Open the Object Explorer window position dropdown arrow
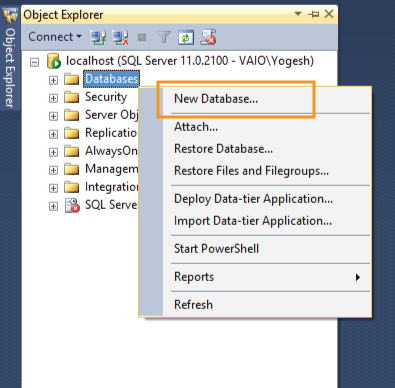Screen dimensions: 395x388 point(298,14)
